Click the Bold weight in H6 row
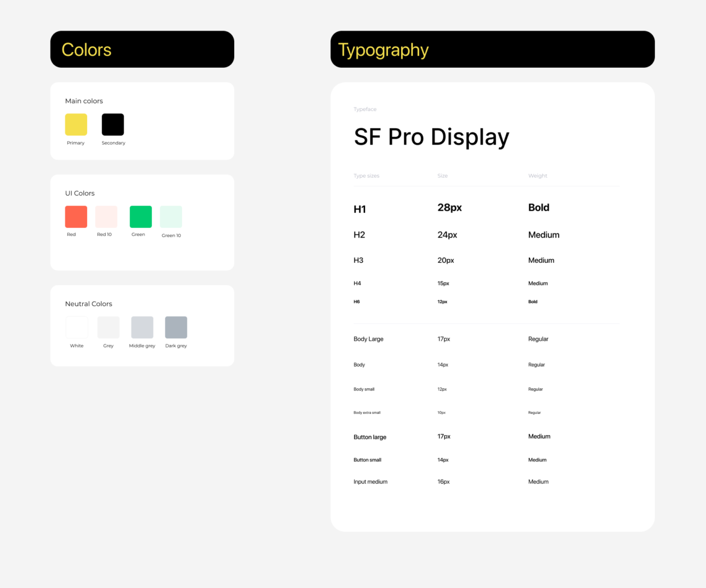This screenshot has height=588, width=706. (x=533, y=301)
